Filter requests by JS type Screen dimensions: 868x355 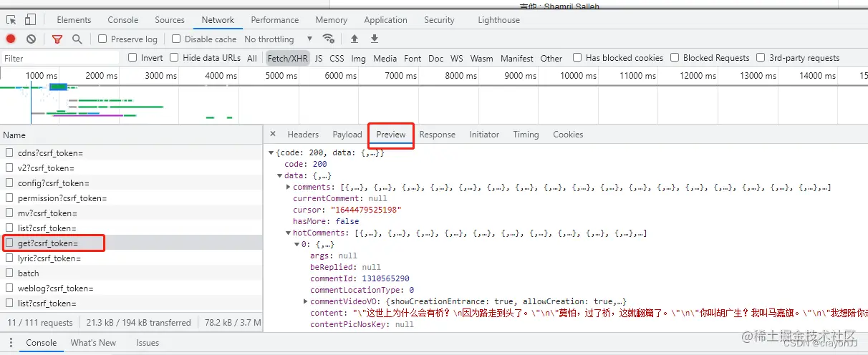319,58
